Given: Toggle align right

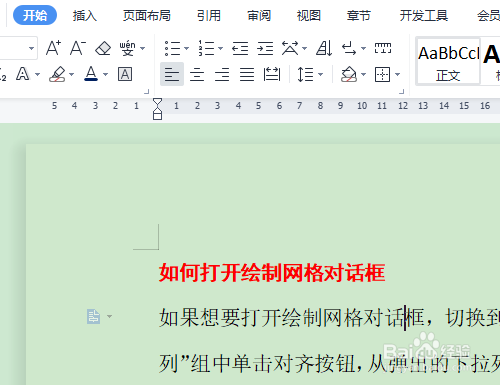Looking at the screenshot, I should [222, 74].
